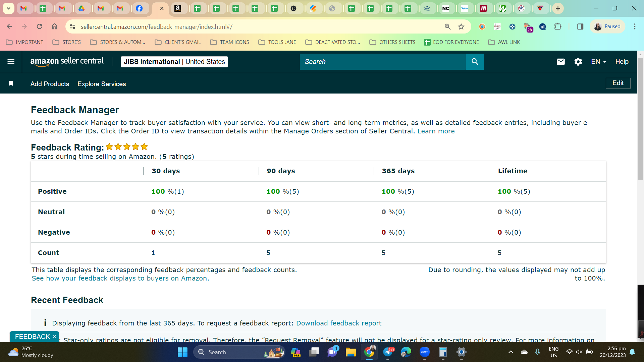Open the weather widget on taskbar
This screenshot has height=362, width=644.
[x=31, y=352]
